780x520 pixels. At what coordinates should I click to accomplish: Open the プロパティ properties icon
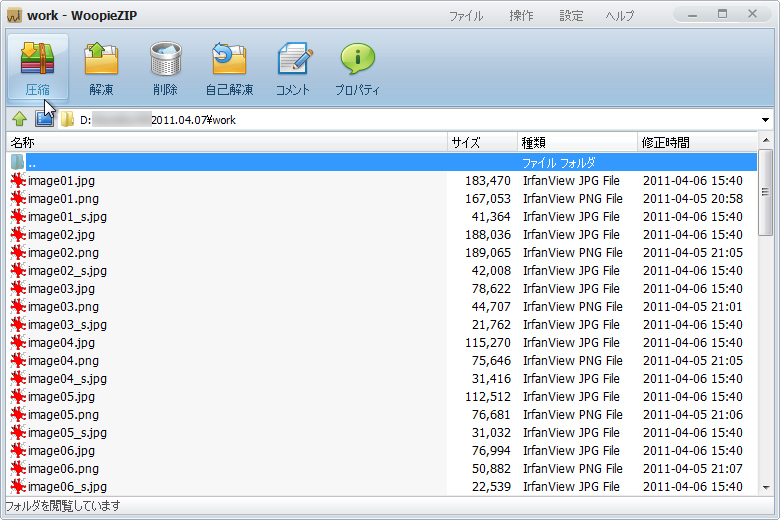pos(357,59)
